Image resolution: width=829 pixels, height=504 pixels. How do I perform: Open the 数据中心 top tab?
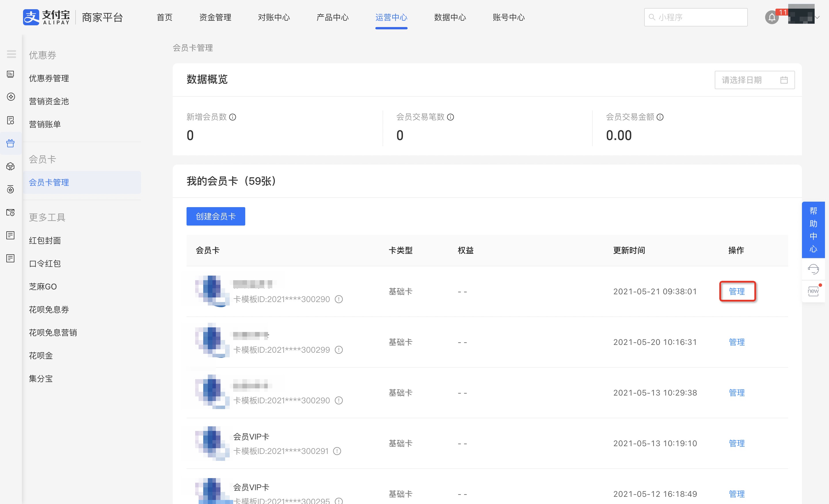(x=450, y=18)
